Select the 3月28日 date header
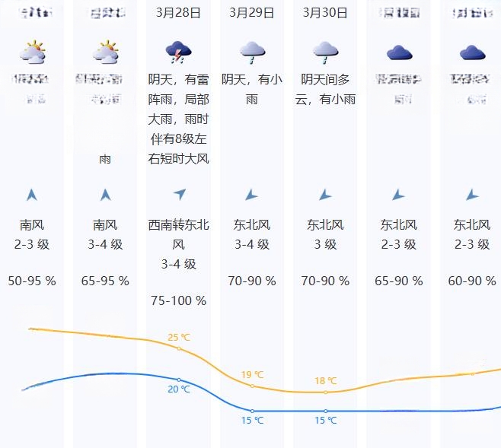The width and height of the screenshot is (501, 448). [178, 13]
